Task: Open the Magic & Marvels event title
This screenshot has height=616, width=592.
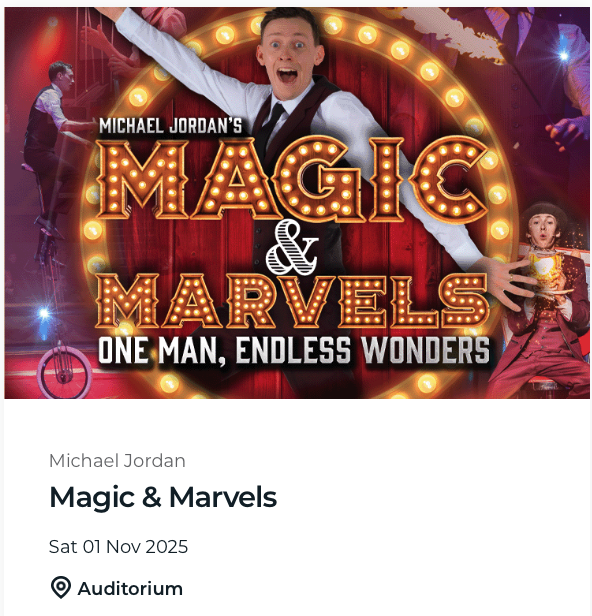Action: click(163, 498)
